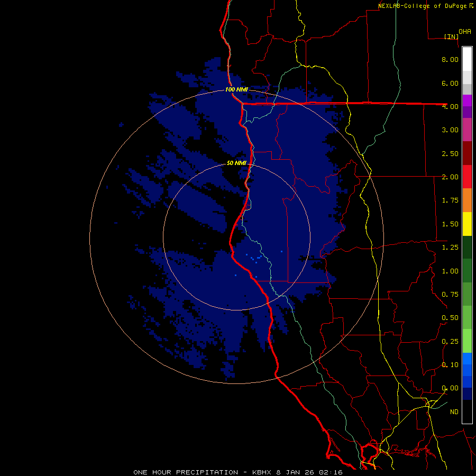Click the 8.00 legend value
Screen dimensions: 476x476
[x=450, y=59]
